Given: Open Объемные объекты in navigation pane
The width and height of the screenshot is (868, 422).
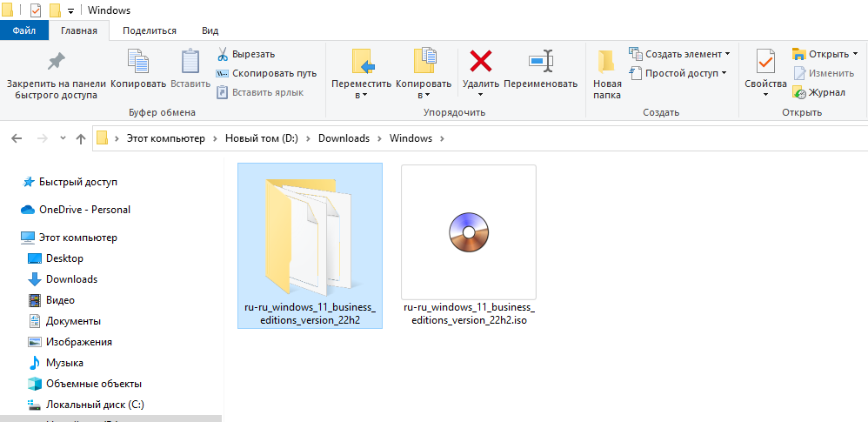Looking at the screenshot, I should pos(94,384).
